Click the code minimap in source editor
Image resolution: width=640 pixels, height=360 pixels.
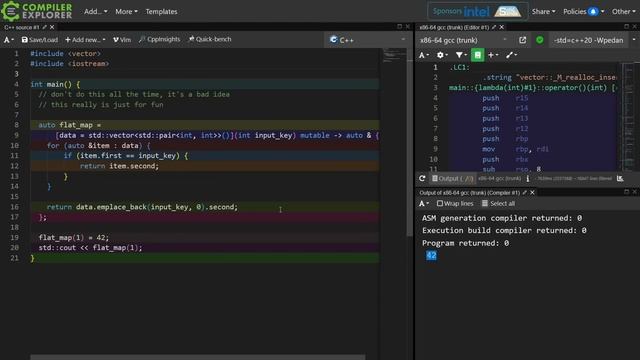click(393, 55)
